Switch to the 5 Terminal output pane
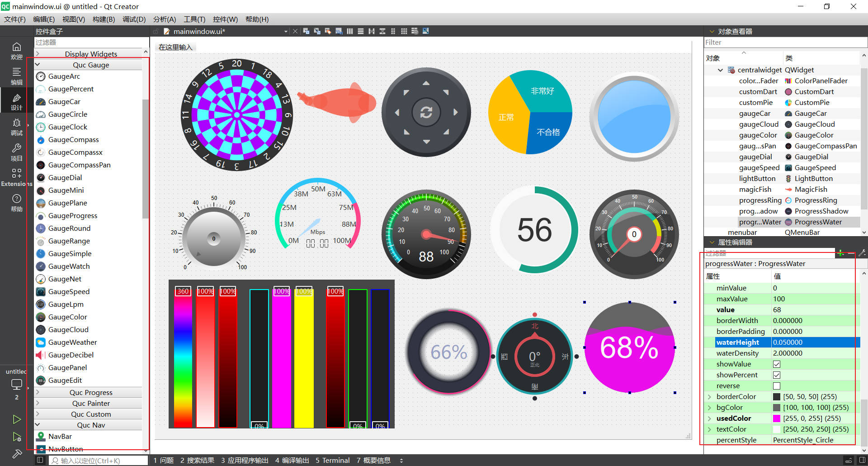The image size is (868, 466). pyautogui.click(x=333, y=460)
